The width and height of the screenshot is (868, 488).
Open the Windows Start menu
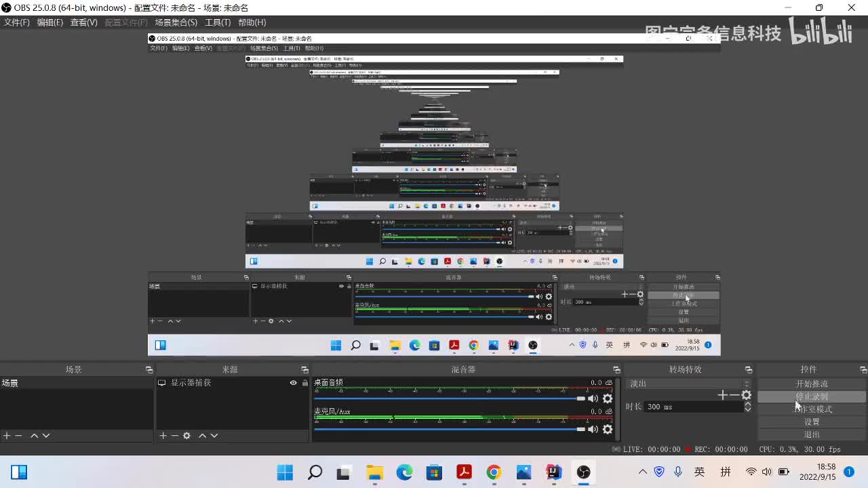pyautogui.click(x=285, y=472)
